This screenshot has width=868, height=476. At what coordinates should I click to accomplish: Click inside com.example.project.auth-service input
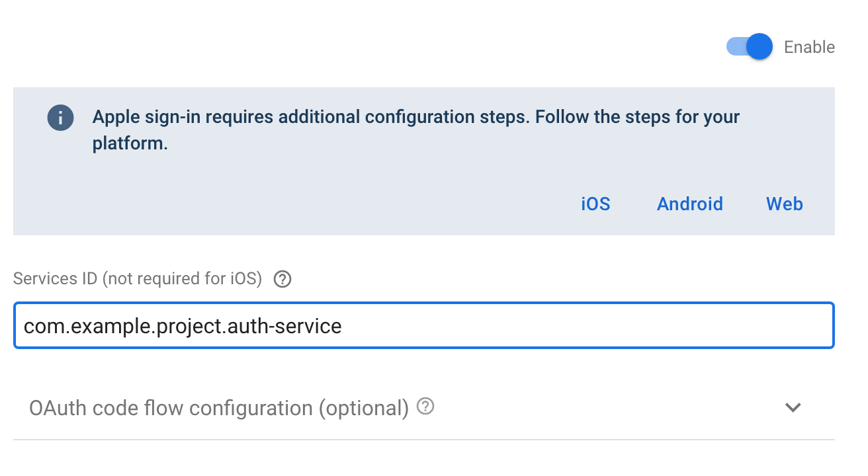423,325
